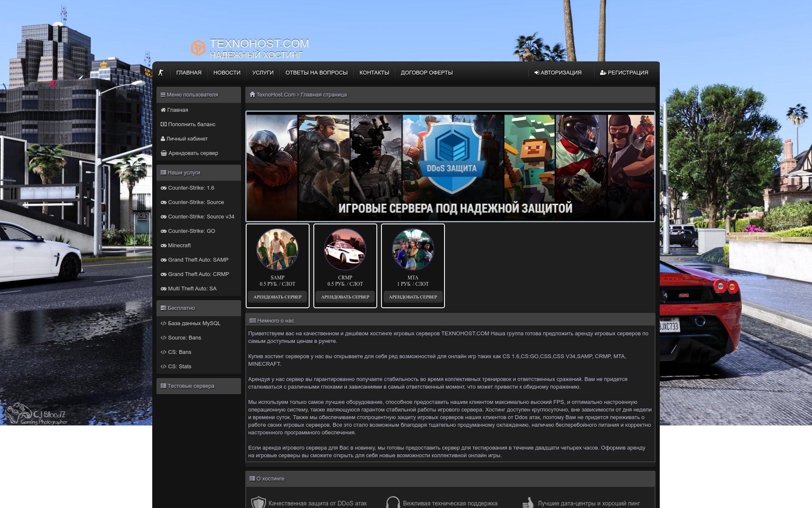Go to ДОГОВОР ОФЕРТЫ page
This screenshot has height=508, width=812.
pos(427,73)
